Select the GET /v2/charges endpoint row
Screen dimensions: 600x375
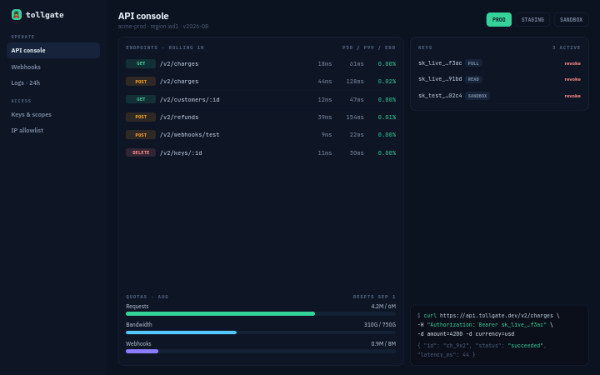[x=261, y=64]
